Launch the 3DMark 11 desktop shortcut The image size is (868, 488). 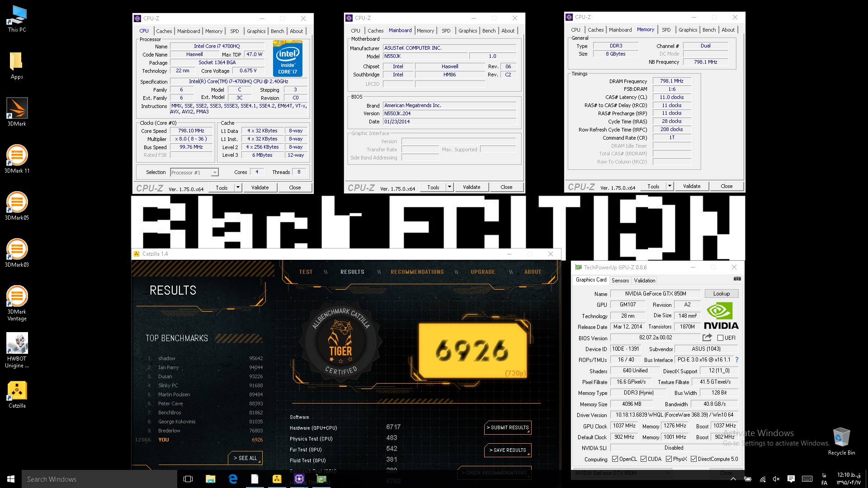click(x=17, y=159)
